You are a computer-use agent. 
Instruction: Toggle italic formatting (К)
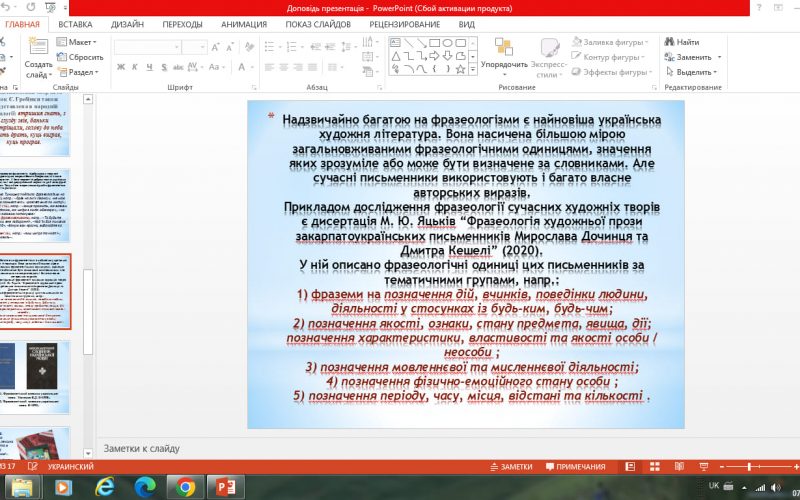(x=133, y=67)
